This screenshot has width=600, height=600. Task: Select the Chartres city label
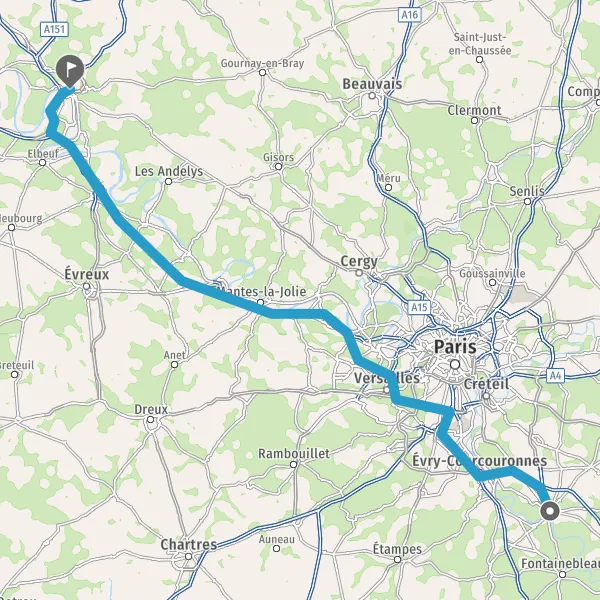pos(189,544)
